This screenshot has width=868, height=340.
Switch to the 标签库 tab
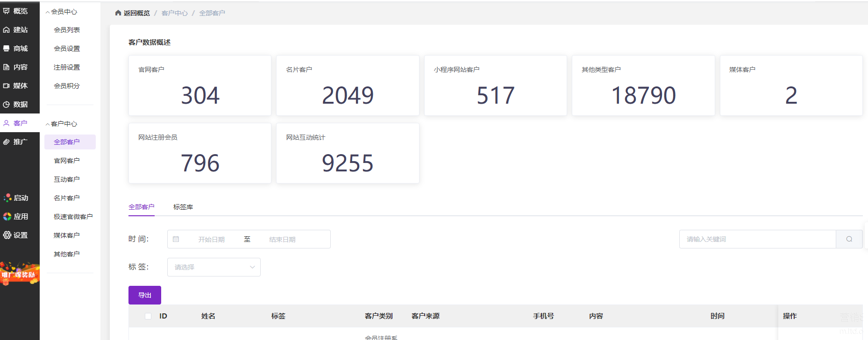pyautogui.click(x=183, y=207)
